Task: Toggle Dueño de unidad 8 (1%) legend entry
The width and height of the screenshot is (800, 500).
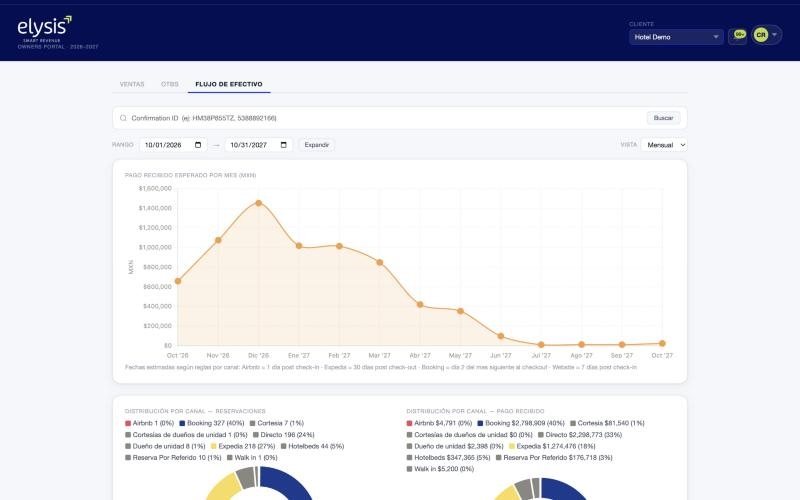Action: coord(165,446)
